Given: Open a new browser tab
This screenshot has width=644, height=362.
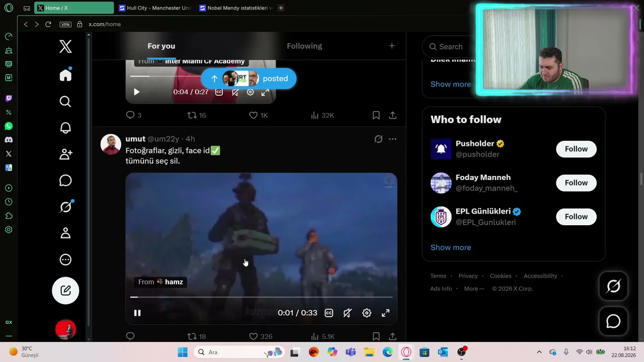Looking at the screenshot, I should point(281,8).
